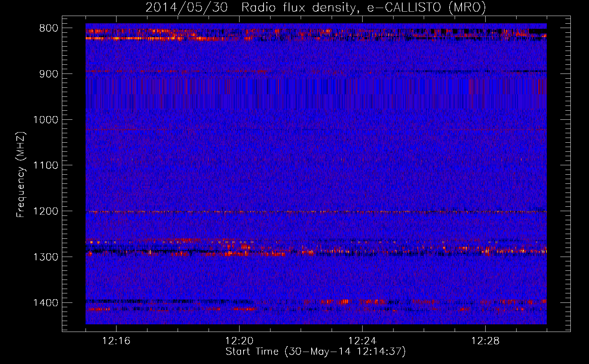Click the 12:24 time tick label
This screenshot has width=589, height=364.
(362, 341)
